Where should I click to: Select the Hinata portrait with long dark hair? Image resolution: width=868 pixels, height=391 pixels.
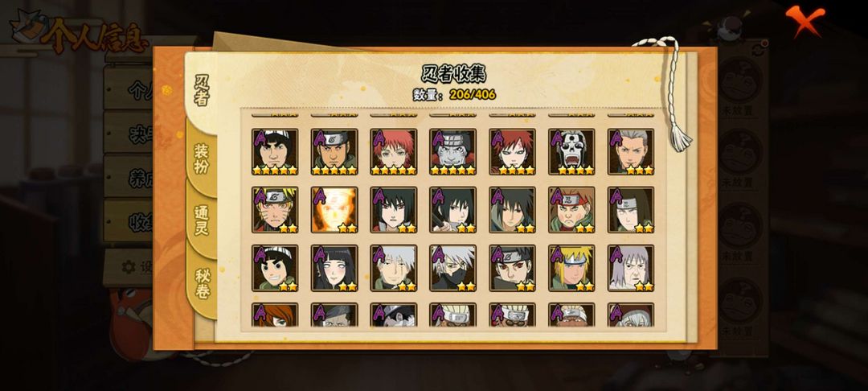(334, 268)
